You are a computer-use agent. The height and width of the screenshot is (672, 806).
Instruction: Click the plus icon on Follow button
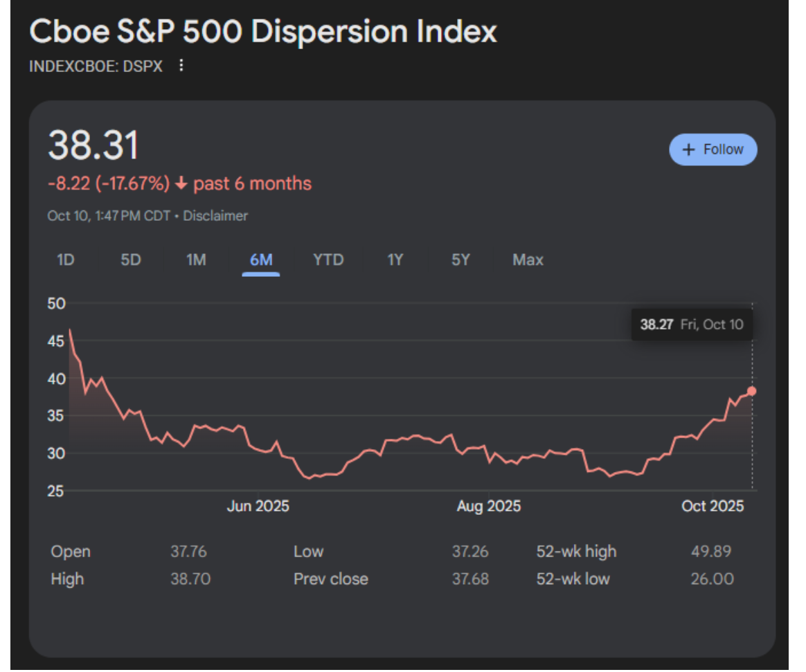pos(688,149)
